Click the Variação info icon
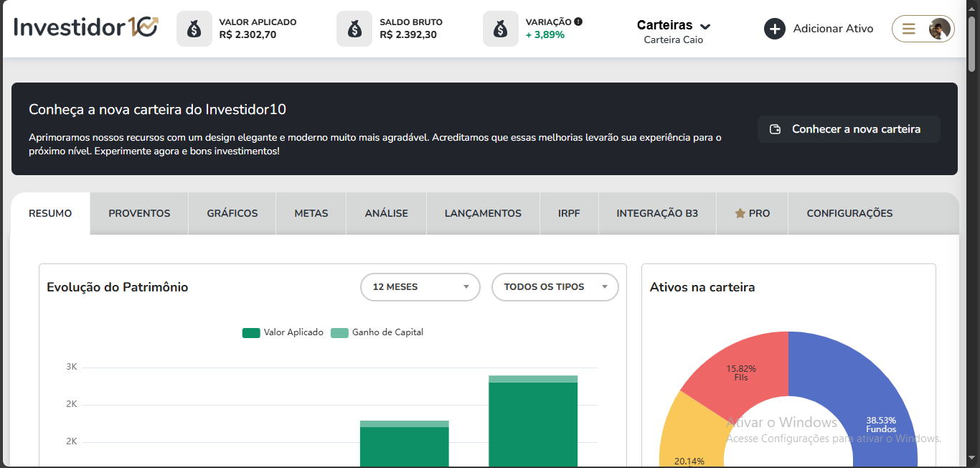This screenshot has width=980, height=468. [x=578, y=22]
